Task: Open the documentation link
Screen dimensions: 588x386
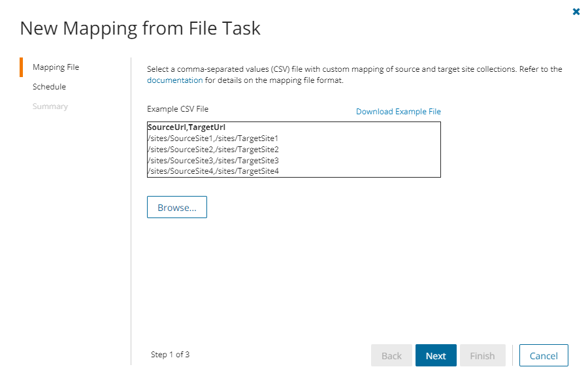Action: click(174, 80)
